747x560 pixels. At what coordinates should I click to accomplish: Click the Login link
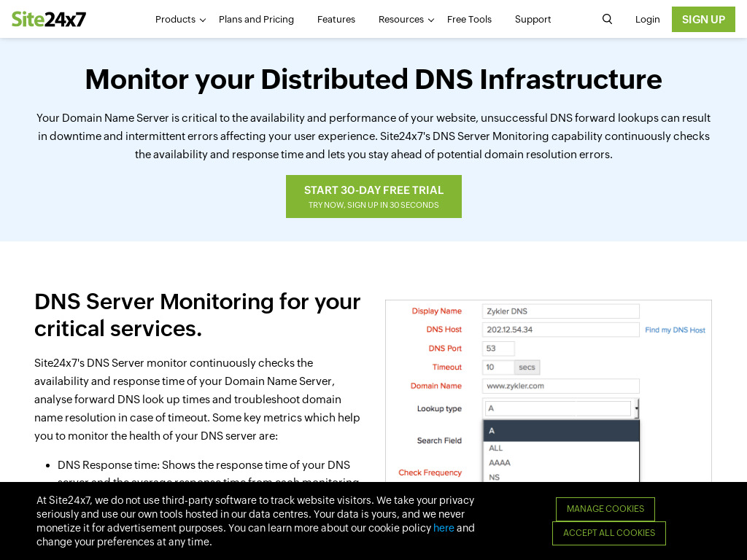pos(648,20)
